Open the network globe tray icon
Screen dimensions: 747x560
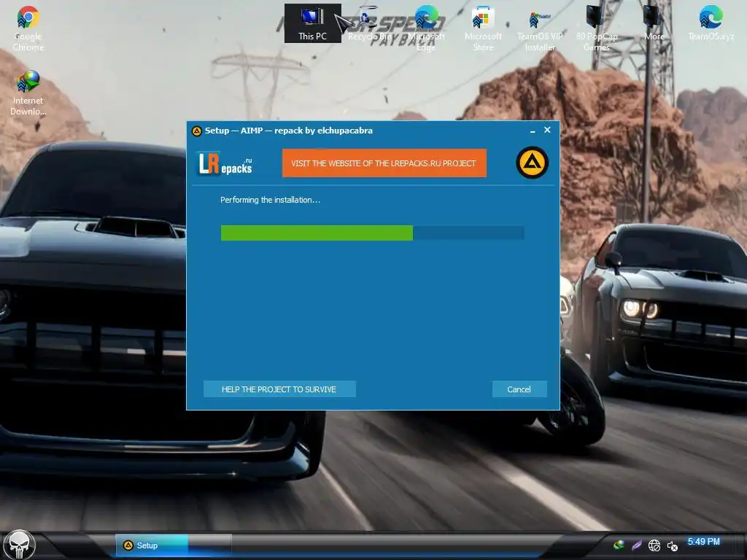654,545
